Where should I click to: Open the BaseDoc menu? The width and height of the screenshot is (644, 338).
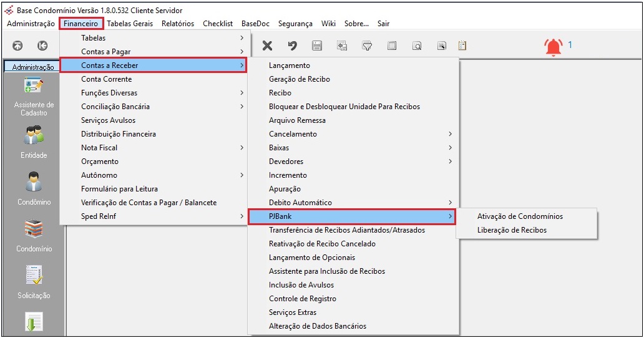click(255, 24)
